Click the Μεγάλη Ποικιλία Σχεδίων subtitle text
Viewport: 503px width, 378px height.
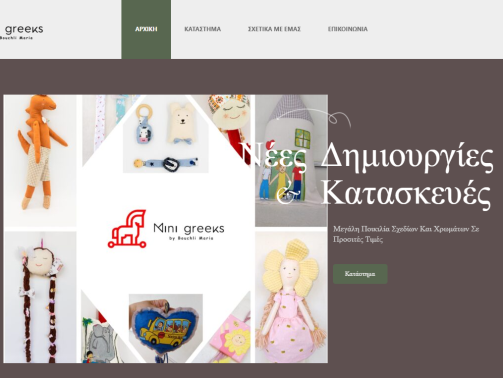point(406,234)
